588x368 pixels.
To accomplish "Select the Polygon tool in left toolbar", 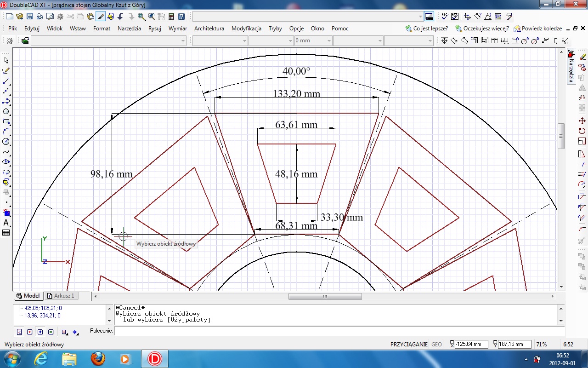I will click(6, 111).
